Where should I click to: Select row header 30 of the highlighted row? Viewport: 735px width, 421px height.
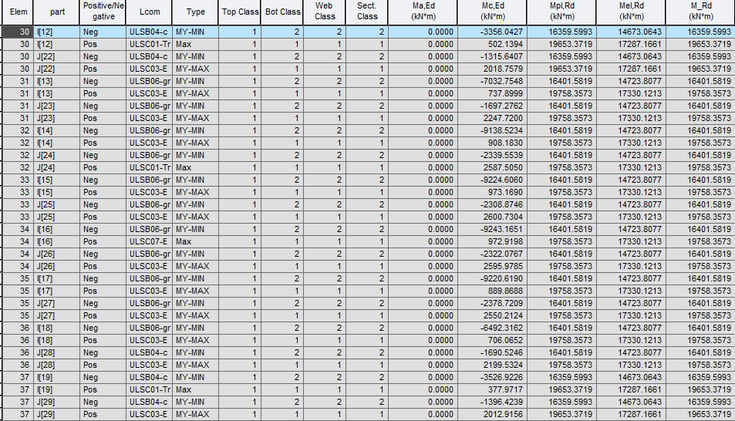[18, 32]
